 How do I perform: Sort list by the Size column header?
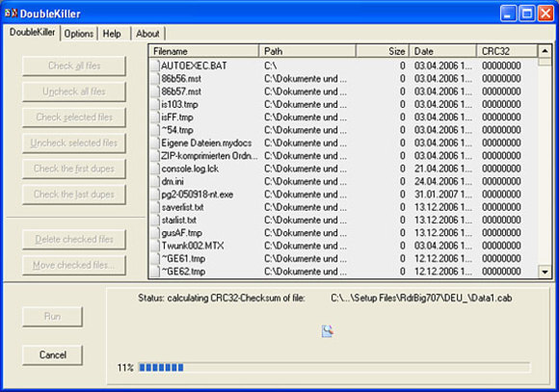(383, 51)
